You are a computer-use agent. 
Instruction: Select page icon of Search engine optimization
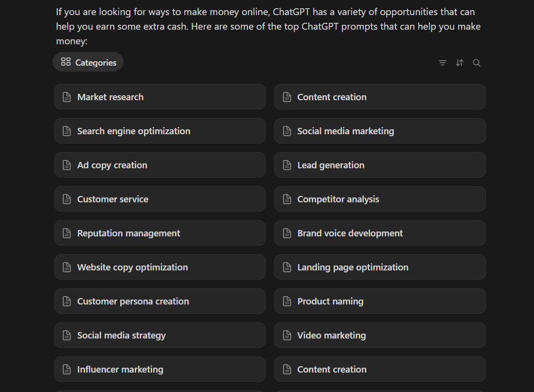pyautogui.click(x=67, y=131)
